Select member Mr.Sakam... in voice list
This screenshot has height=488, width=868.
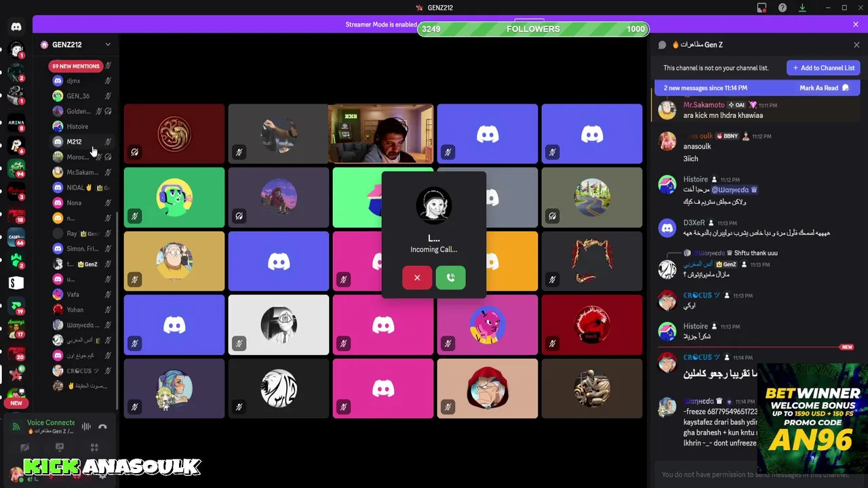pos(82,172)
